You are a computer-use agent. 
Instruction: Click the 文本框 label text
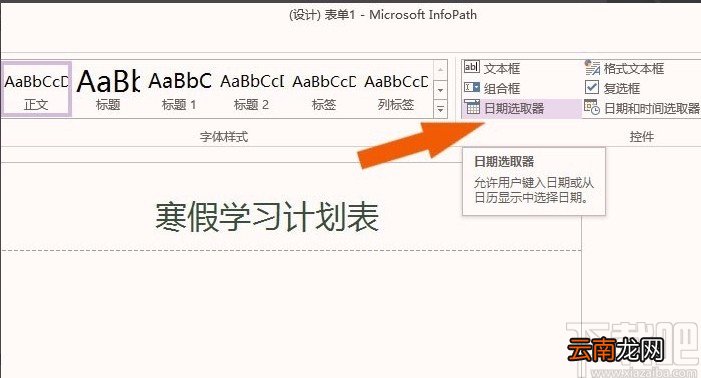[502, 68]
